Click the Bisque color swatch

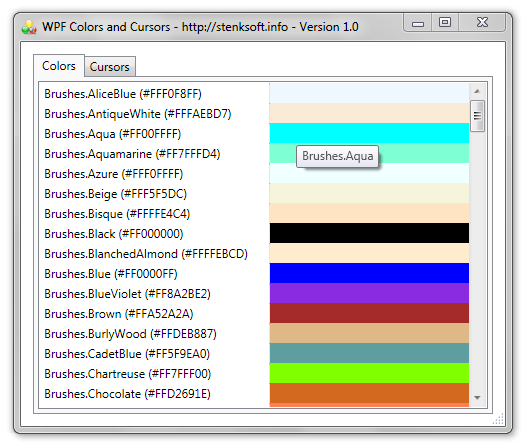pos(369,213)
